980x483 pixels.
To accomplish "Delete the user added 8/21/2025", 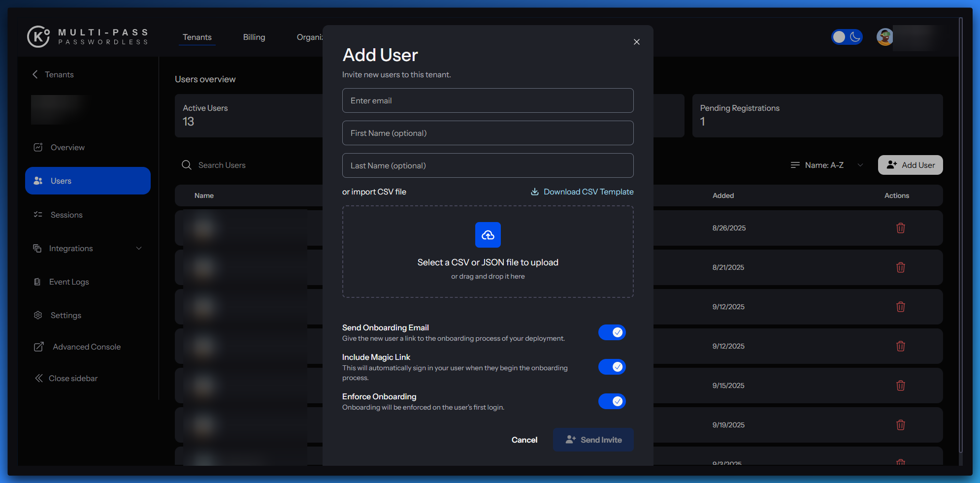I will 900,267.
